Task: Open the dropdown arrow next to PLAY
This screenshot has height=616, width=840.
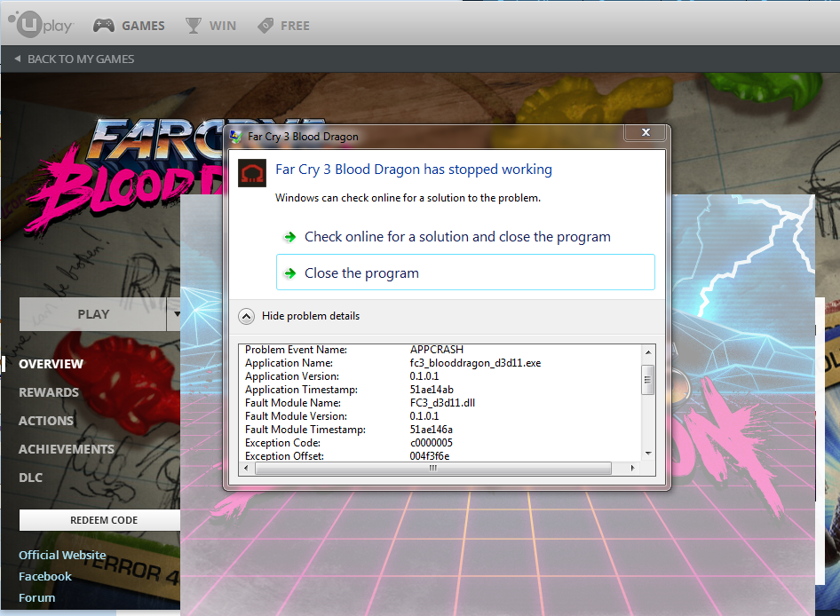Action: click(176, 314)
